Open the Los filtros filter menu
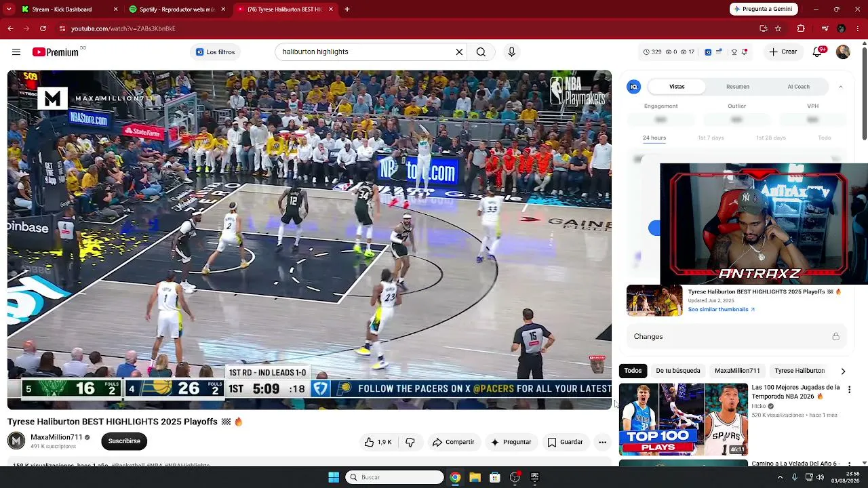This screenshot has width=868, height=488. click(215, 52)
